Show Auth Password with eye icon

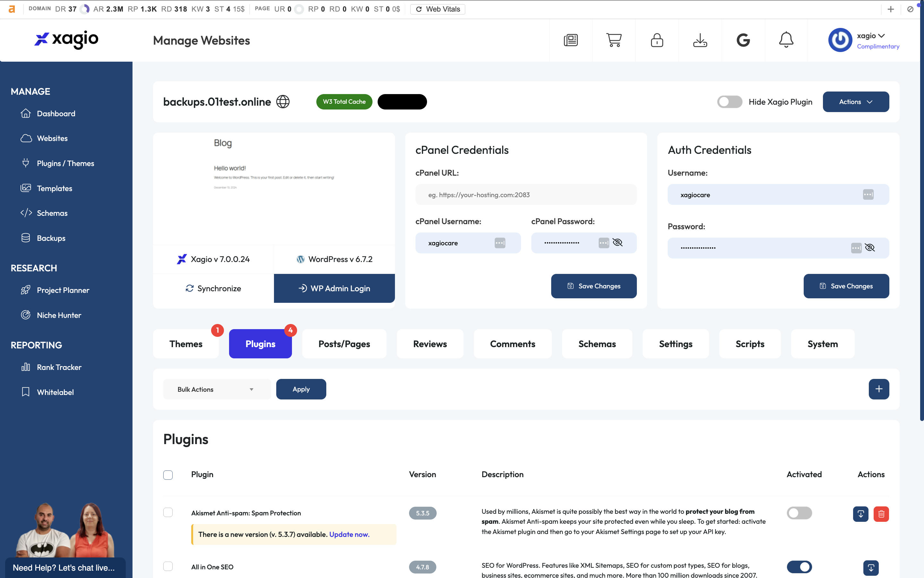point(870,247)
